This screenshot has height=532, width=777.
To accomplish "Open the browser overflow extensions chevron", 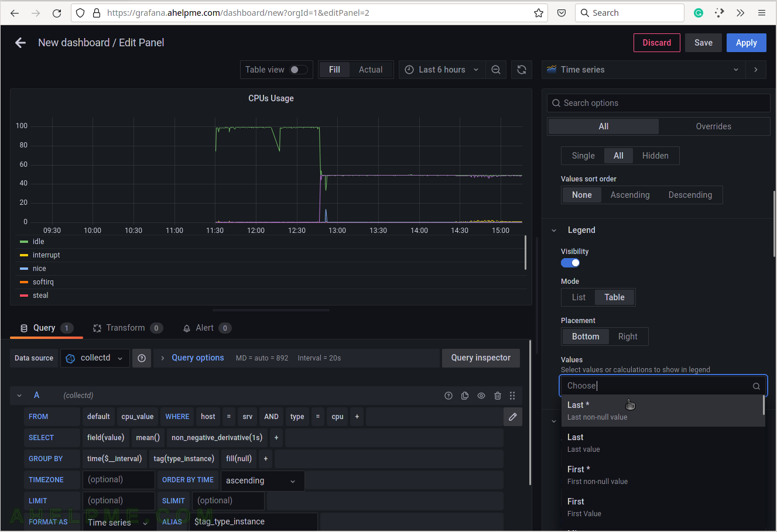I will tap(741, 13).
